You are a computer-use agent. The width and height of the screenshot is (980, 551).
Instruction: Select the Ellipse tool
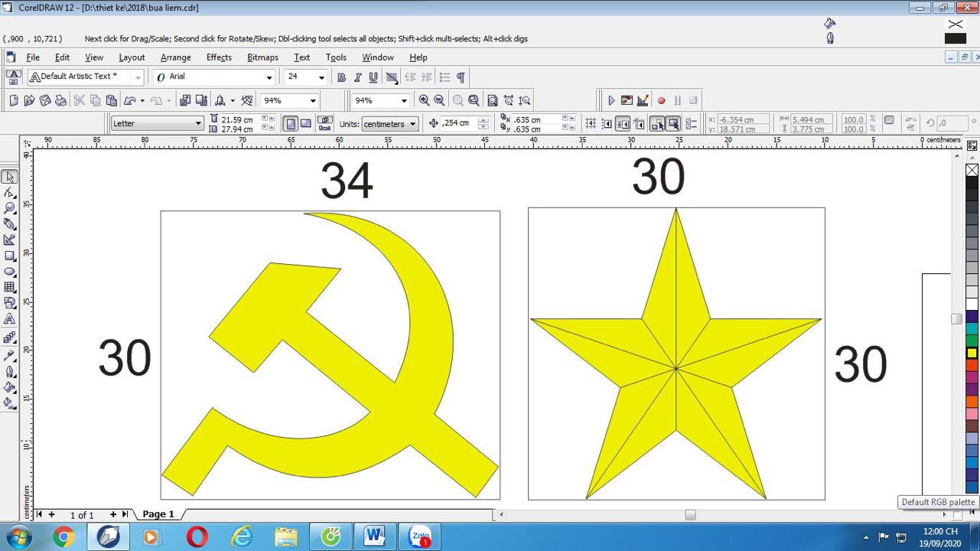click(x=10, y=272)
